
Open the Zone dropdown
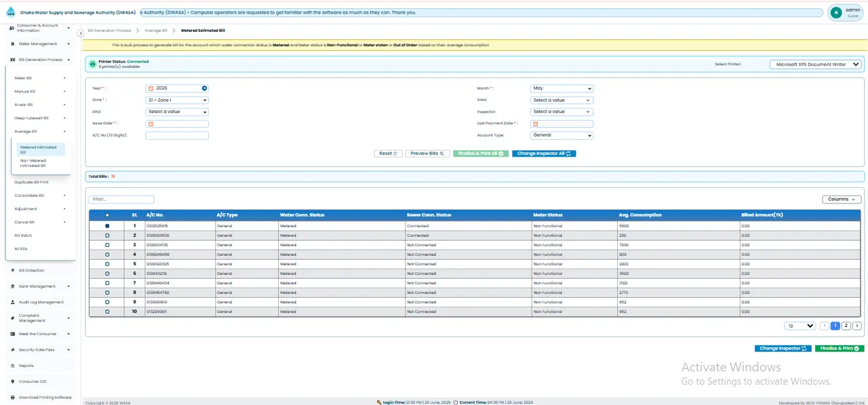coord(177,100)
